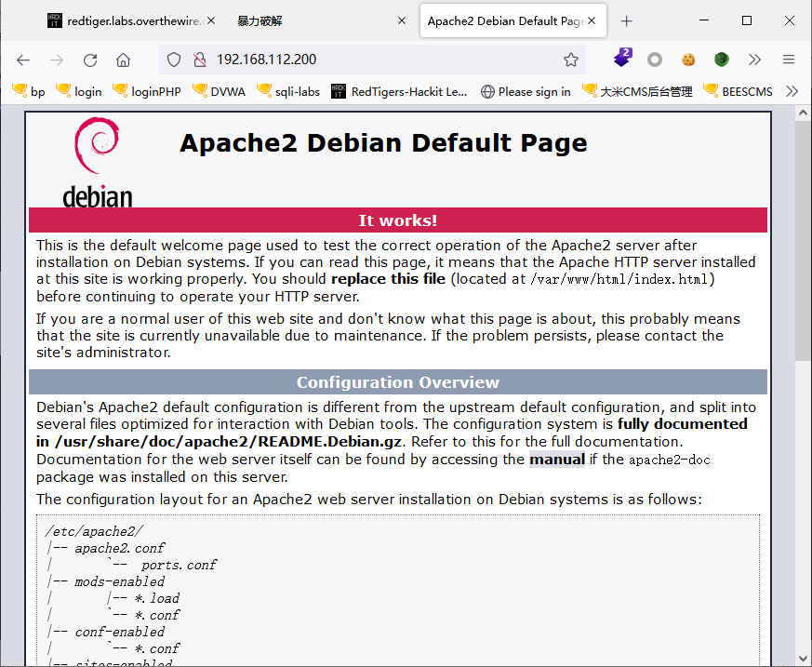The width and height of the screenshot is (812, 667).
Task: Open the Firefox hamburger application menu
Action: [x=788, y=60]
